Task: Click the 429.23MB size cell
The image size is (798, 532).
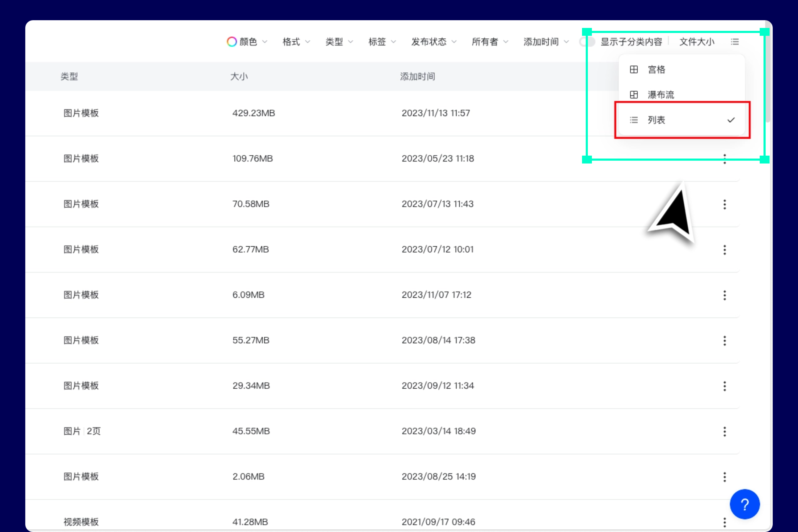Action: tap(253, 113)
